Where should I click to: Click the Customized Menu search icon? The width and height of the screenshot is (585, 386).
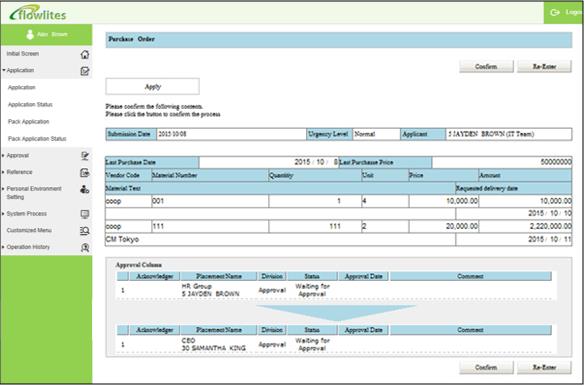[85, 231]
